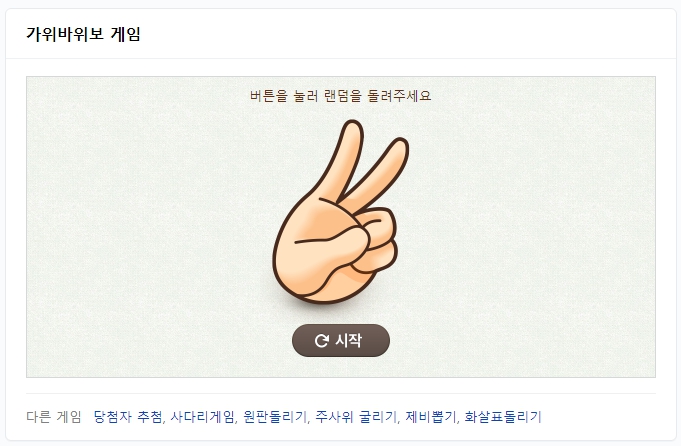Visit the 화살표돌리기 game link
681x446 pixels.
[x=503, y=417]
